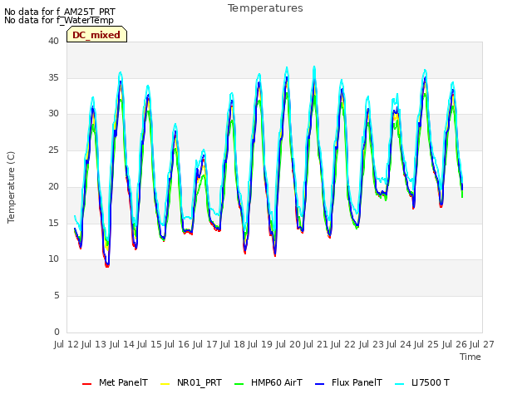Click the green HMP60 AirT legend swatch
This screenshot has width=532, height=399.
click(x=239, y=384)
